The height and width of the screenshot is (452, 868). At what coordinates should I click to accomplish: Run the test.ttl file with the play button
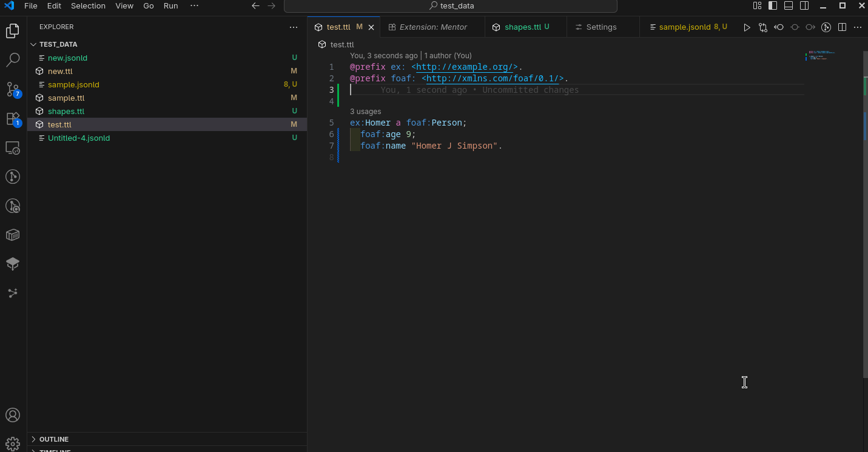coord(747,27)
